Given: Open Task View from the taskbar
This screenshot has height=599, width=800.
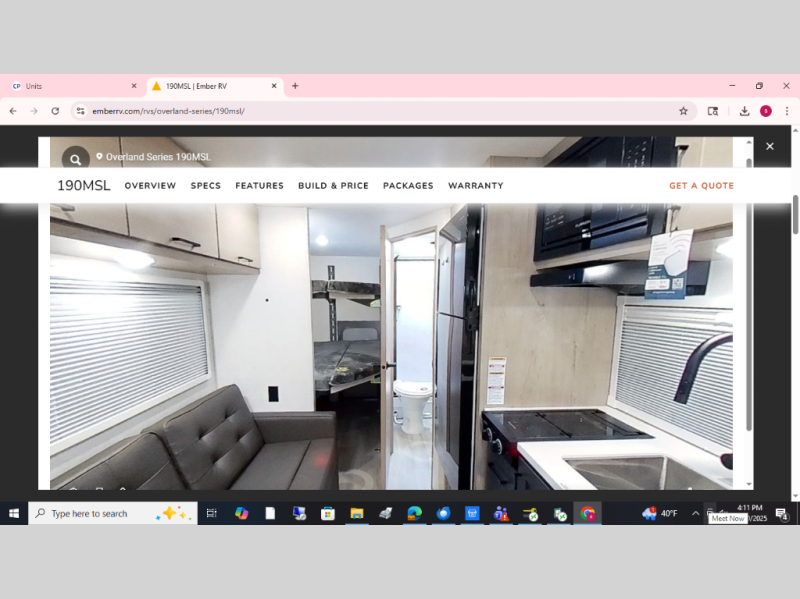Looking at the screenshot, I should click(211, 513).
